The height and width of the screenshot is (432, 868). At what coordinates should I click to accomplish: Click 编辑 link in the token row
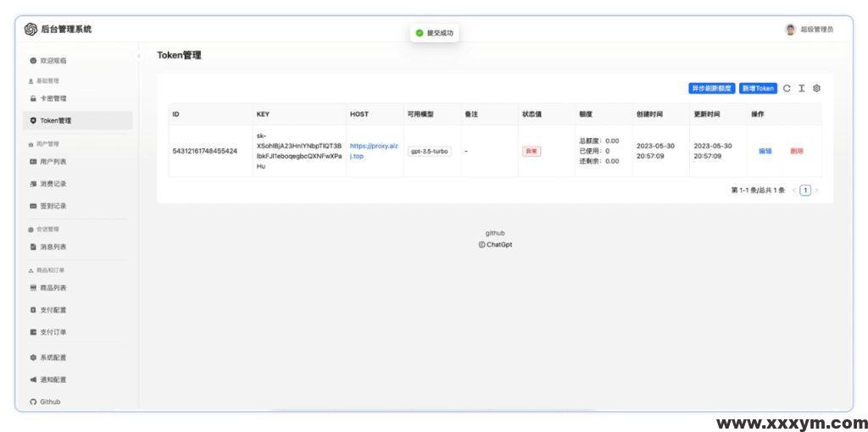click(765, 151)
